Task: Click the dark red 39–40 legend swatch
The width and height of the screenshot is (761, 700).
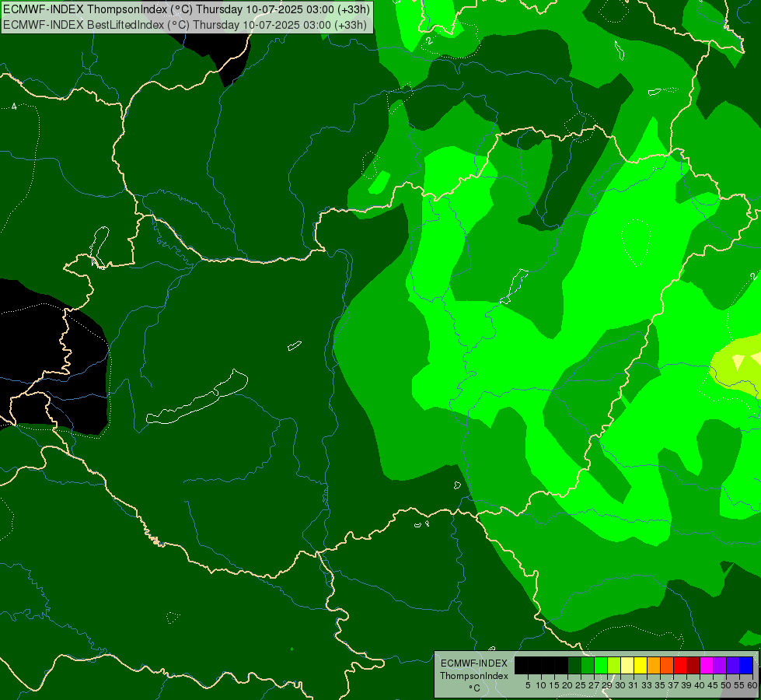Action: (693, 665)
